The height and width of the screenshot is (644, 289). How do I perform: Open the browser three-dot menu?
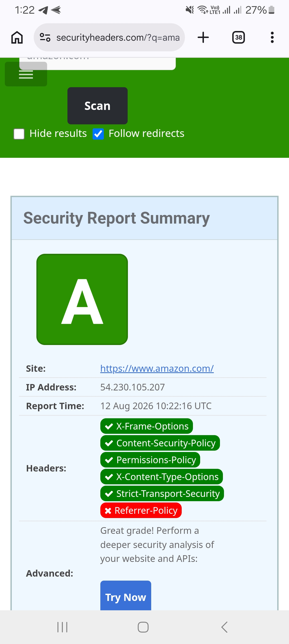click(x=272, y=37)
